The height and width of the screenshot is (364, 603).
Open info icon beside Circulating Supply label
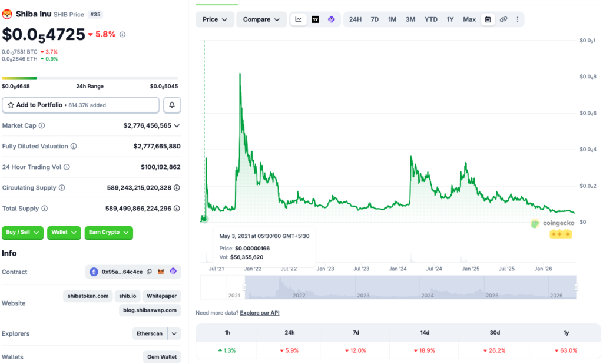(x=62, y=188)
